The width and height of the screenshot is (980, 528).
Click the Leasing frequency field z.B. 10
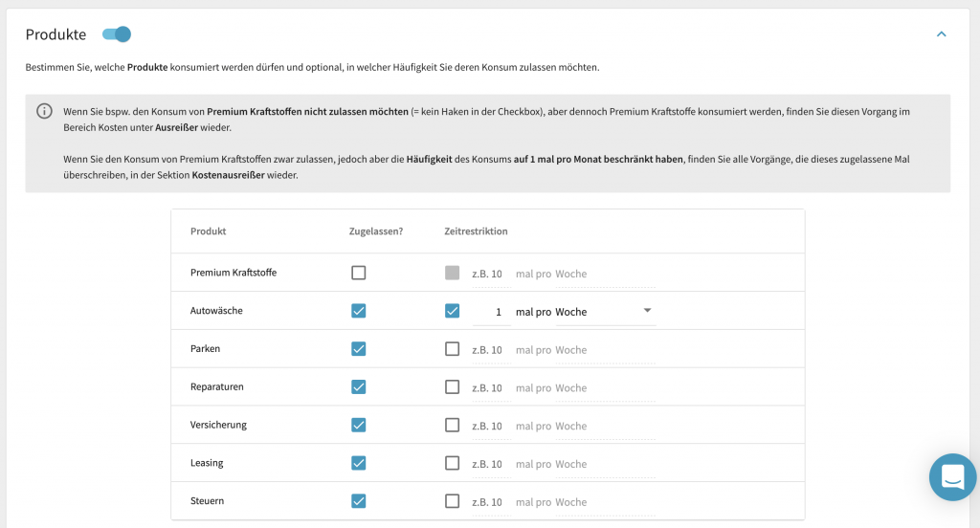(x=491, y=464)
